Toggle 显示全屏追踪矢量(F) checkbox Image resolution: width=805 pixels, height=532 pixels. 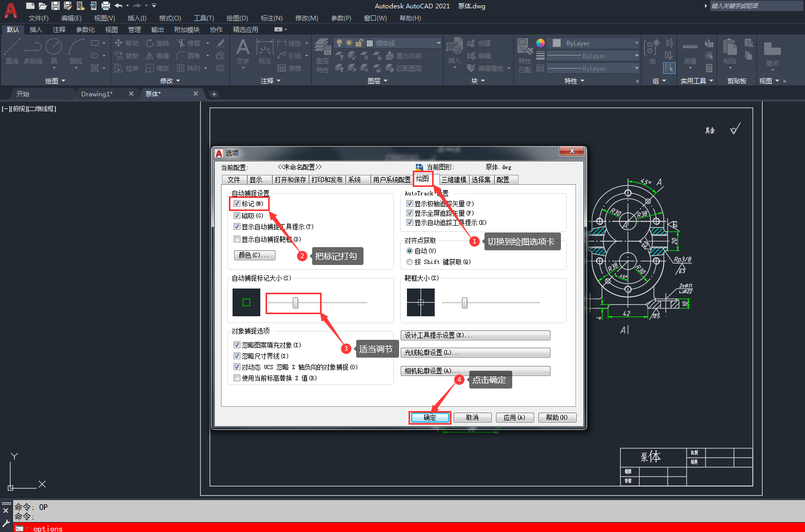pyautogui.click(x=410, y=213)
